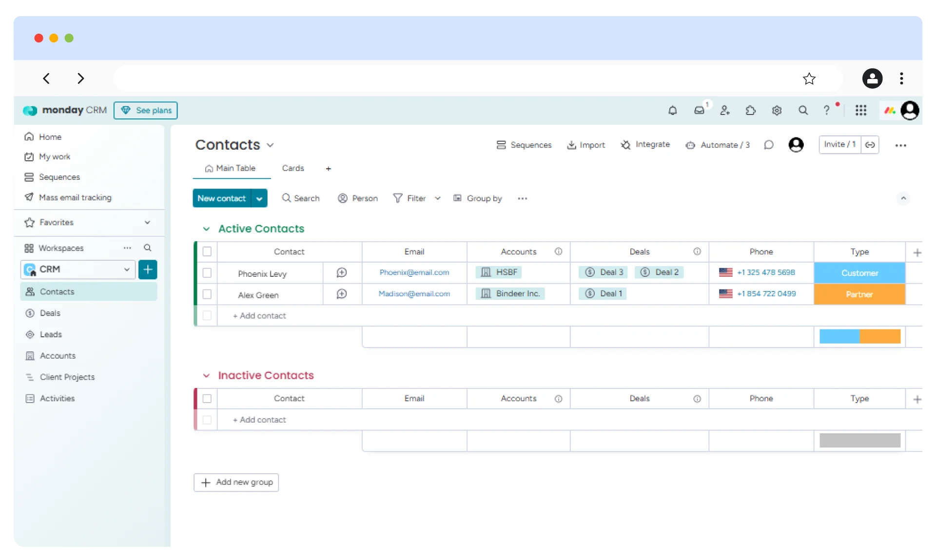Collapse the Active Contacts group
936x560 pixels.
click(x=206, y=229)
